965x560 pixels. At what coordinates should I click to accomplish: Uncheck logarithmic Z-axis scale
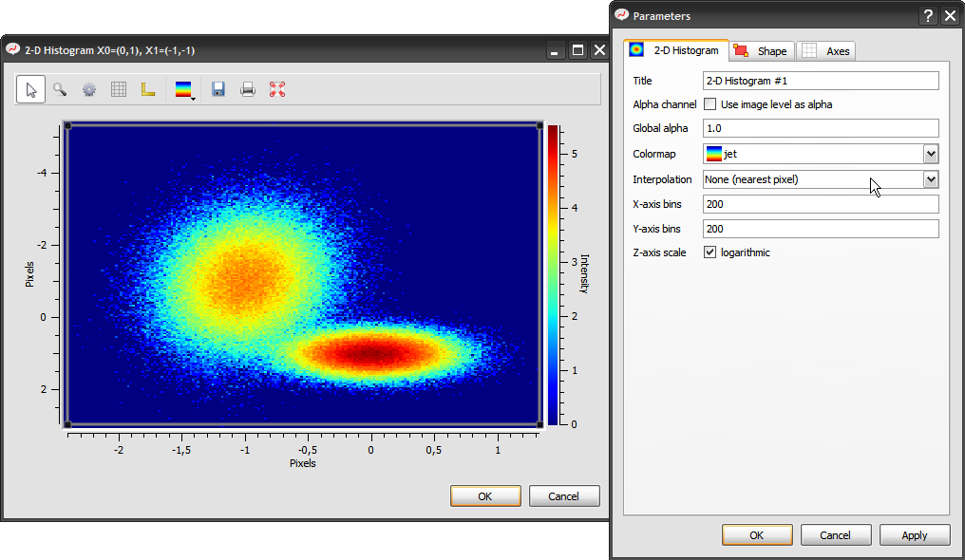point(710,252)
